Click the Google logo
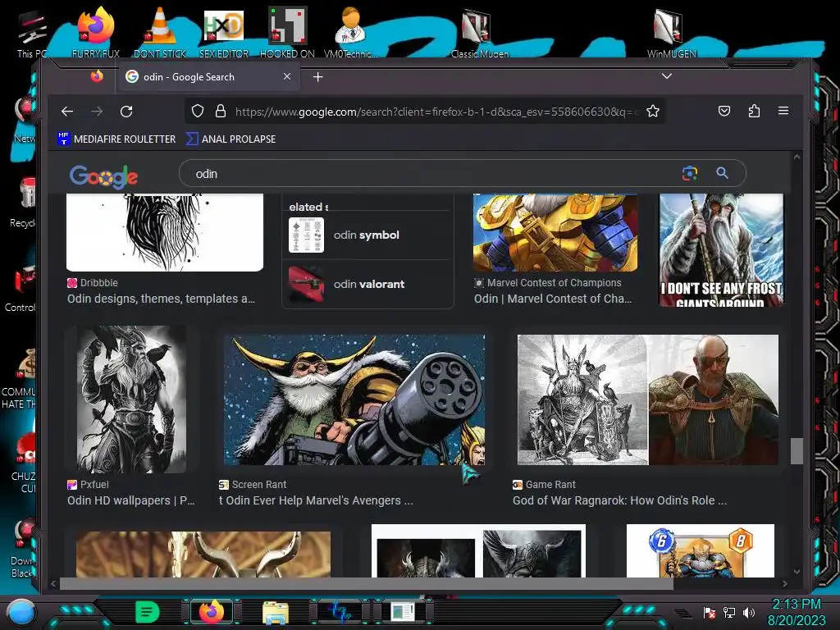The height and width of the screenshot is (630, 840). click(103, 176)
